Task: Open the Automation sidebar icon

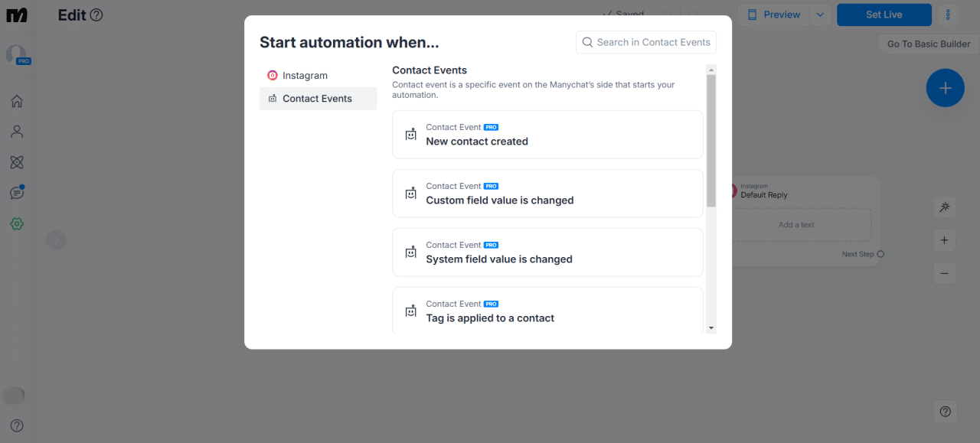Action: click(x=17, y=162)
